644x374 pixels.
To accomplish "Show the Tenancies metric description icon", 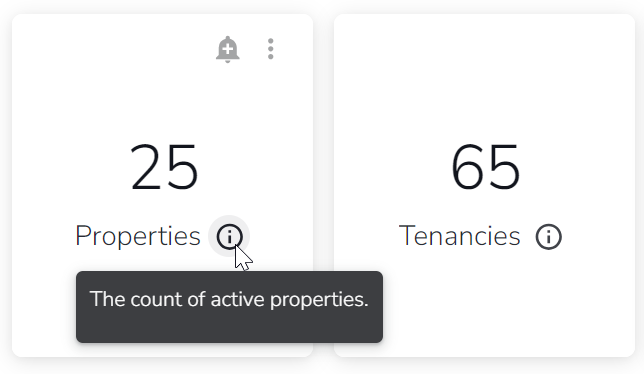I will tap(548, 236).
